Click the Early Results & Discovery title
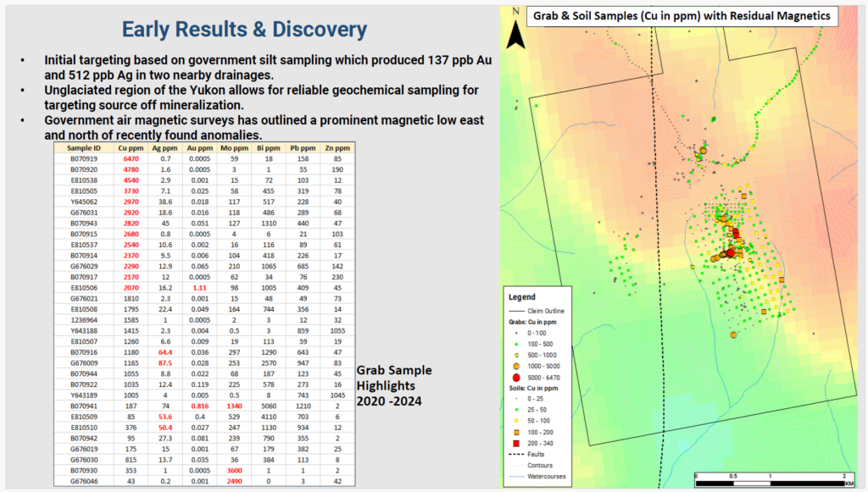 [x=244, y=30]
